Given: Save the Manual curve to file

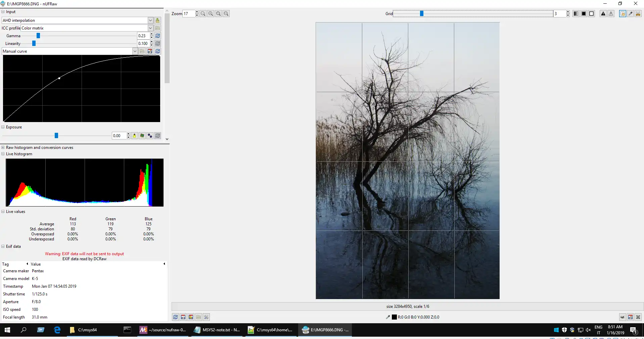Looking at the screenshot, I should [150, 51].
